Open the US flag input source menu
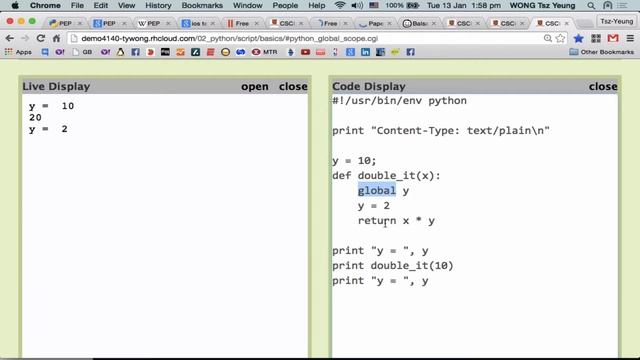This screenshot has height=360, width=640. pos(373,6)
